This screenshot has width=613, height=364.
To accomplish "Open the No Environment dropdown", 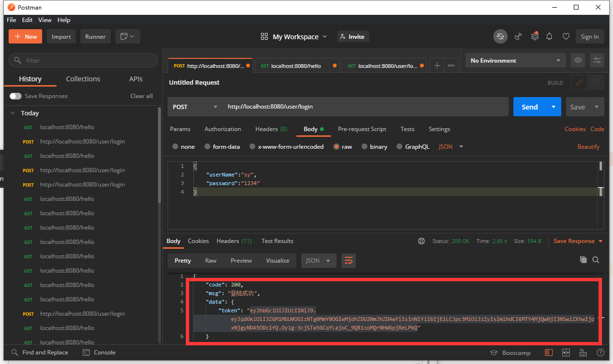I will pyautogui.click(x=515, y=60).
